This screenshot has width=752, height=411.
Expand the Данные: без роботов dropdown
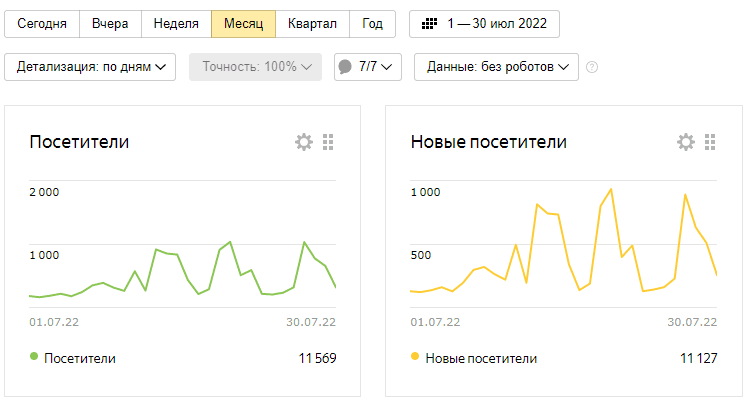497,67
